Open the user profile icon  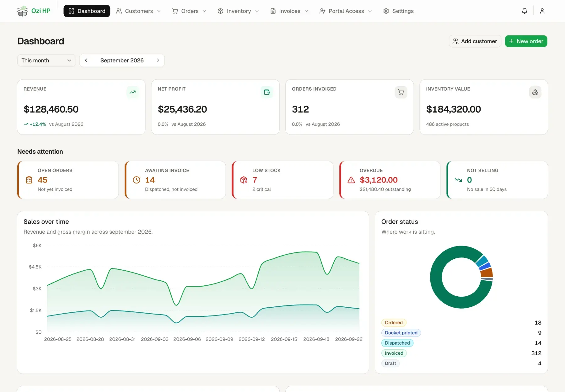coord(542,11)
